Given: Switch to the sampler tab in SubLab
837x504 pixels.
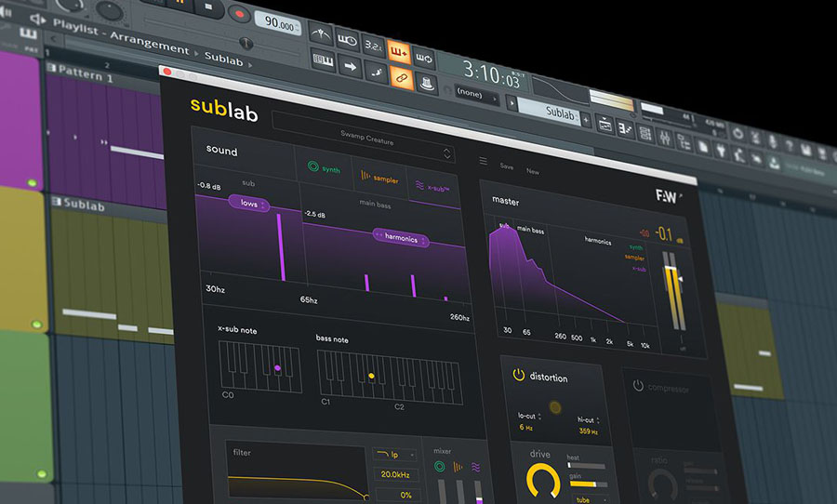Looking at the screenshot, I should pos(379,178).
